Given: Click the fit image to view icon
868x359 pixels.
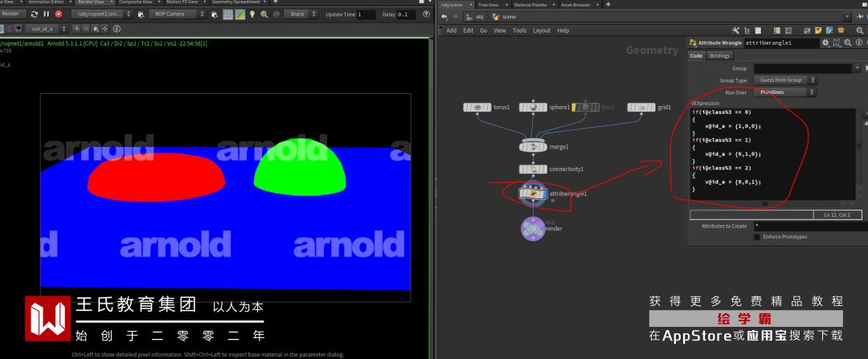Looking at the screenshot, I should point(105,29).
